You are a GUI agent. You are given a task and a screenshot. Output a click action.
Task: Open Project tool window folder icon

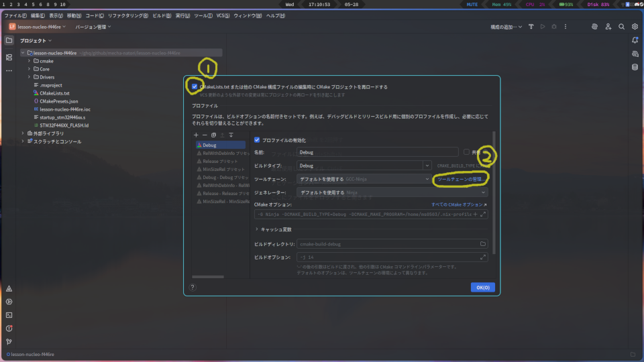point(9,40)
